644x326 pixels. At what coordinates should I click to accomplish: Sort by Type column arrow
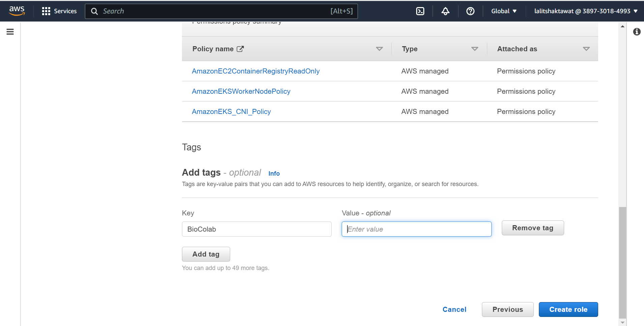coord(475,49)
